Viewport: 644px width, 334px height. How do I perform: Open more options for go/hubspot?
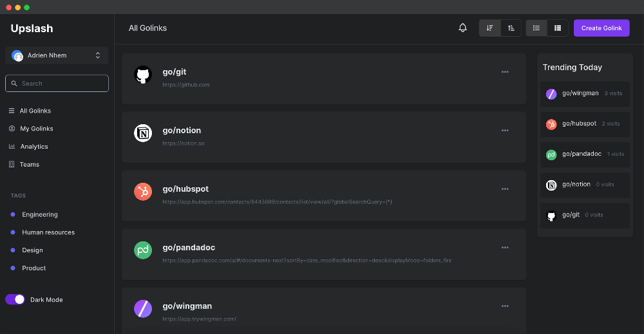click(x=505, y=189)
